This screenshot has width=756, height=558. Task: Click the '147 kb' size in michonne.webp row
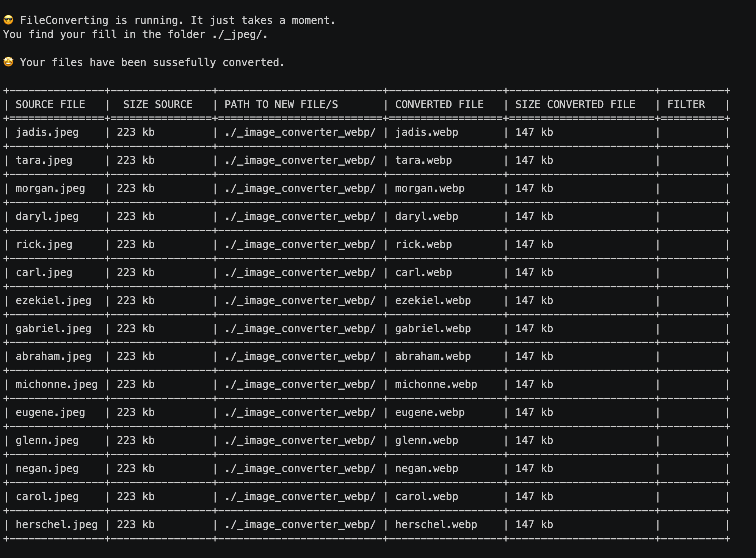(534, 384)
